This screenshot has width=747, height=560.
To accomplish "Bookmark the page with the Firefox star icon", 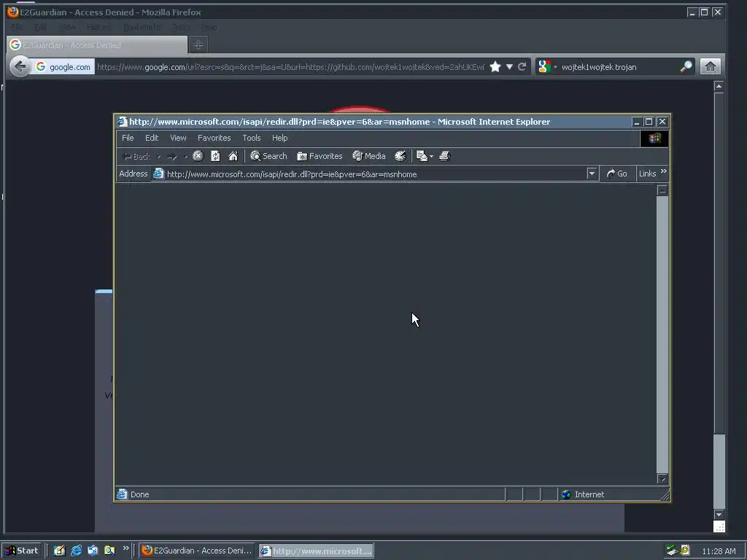I will point(495,66).
